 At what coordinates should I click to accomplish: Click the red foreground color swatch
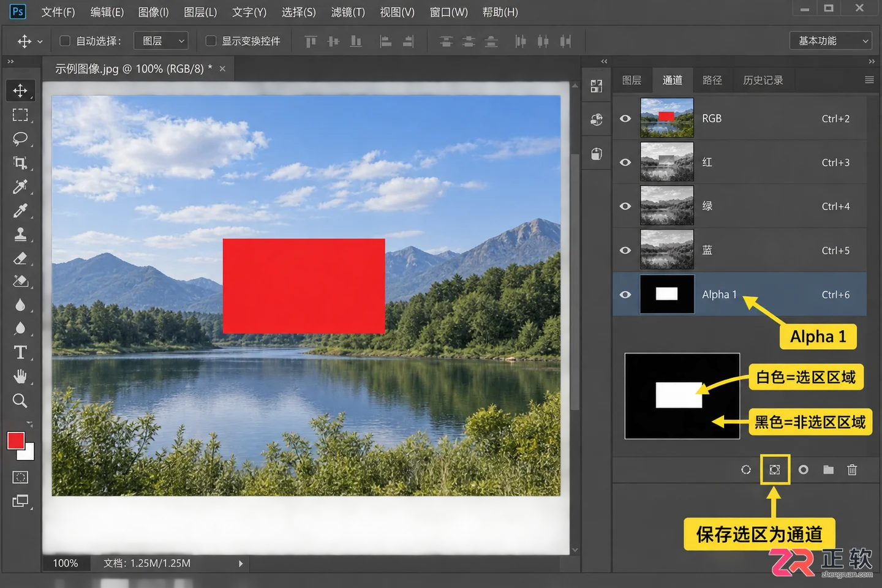pyautogui.click(x=15, y=440)
